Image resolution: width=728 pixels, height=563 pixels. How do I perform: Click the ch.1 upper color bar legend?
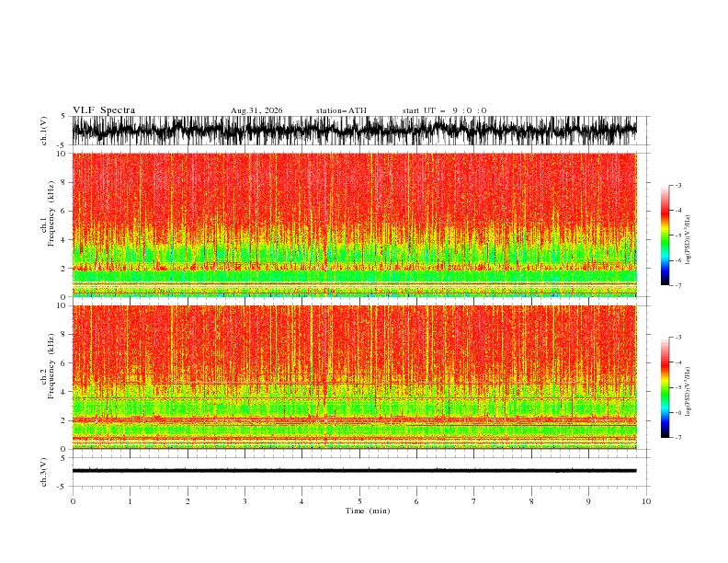(665, 236)
